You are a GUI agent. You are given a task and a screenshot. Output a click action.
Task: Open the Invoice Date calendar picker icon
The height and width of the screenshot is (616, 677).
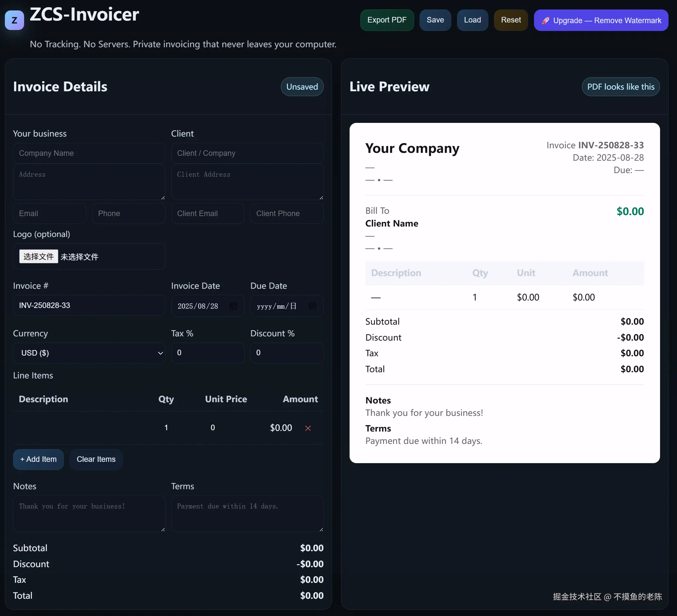(x=233, y=306)
